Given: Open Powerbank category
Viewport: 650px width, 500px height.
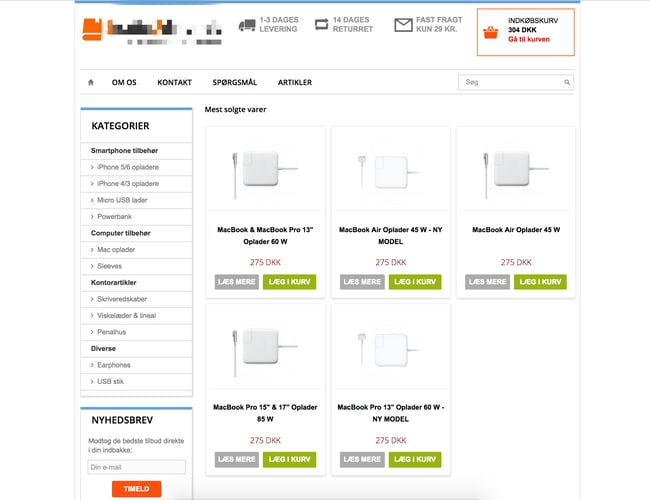Looking at the screenshot, I should 114,216.
